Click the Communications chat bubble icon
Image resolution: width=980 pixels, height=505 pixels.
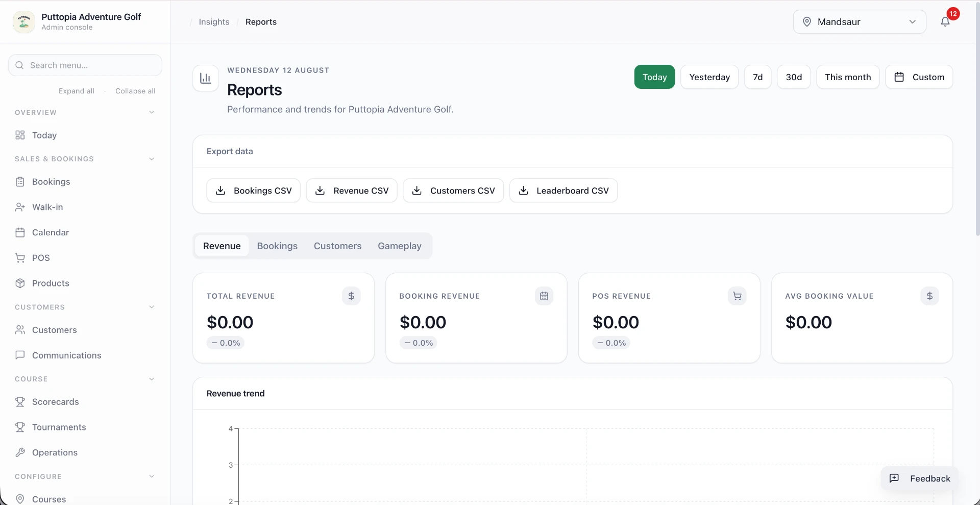[x=20, y=355]
